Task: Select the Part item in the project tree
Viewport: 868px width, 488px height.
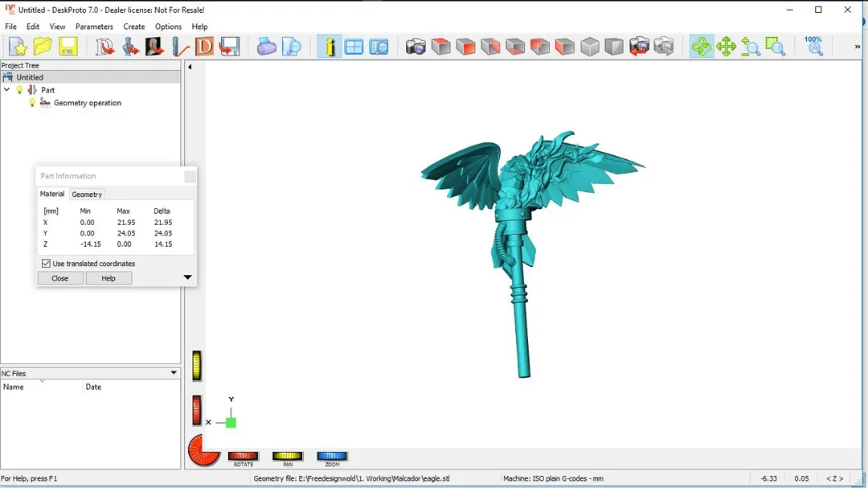Action: pyautogui.click(x=47, y=90)
